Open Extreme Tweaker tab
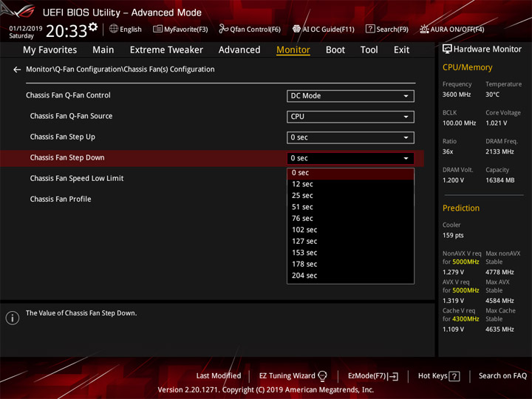The height and width of the screenshot is (399, 532). point(166,50)
